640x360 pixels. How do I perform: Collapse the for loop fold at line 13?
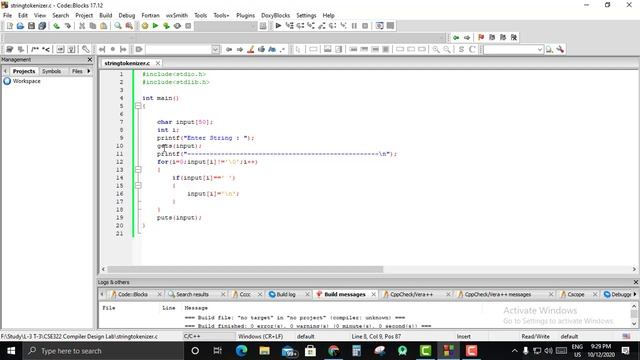click(138, 170)
